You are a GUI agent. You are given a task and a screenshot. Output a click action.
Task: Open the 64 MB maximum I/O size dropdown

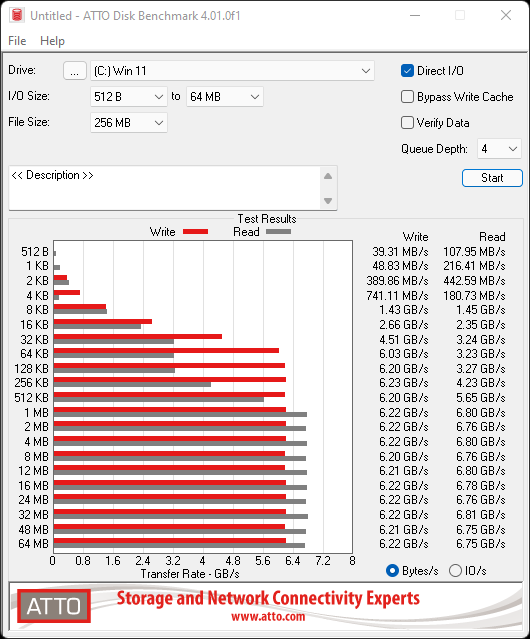pyautogui.click(x=224, y=97)
